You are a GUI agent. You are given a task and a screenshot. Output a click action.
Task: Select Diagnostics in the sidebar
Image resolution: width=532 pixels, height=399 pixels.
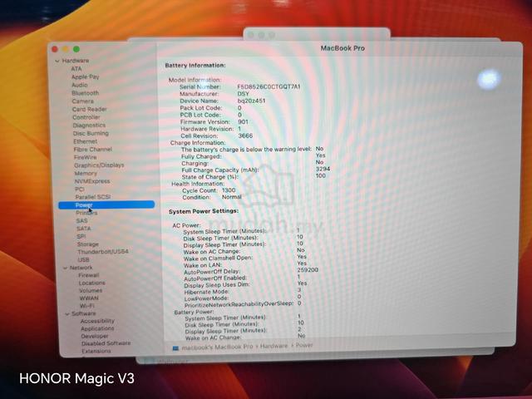point(89,126)
